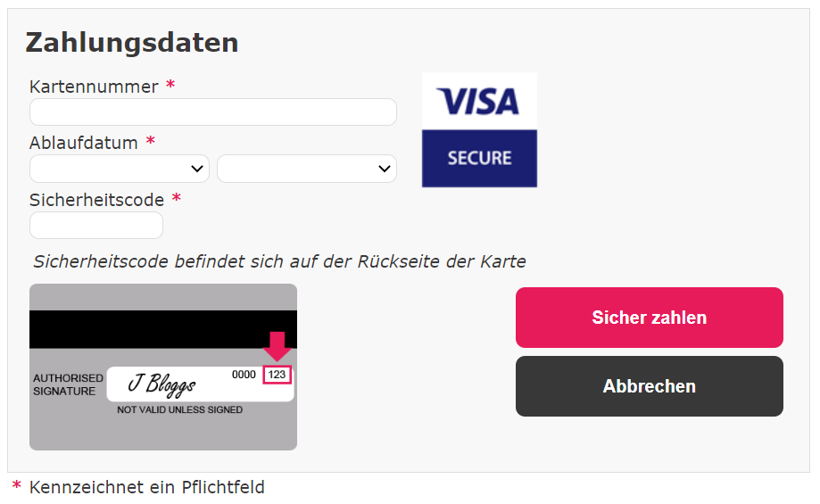The width and height of the screenshot is (820, 504).
Task: Focus the Sicherheitscode input field
Action: click(96, 226)
